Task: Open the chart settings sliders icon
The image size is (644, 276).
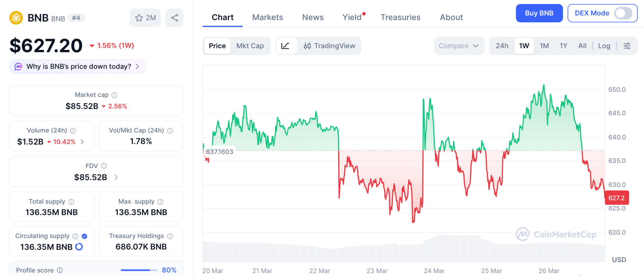Action: [627, 46]
